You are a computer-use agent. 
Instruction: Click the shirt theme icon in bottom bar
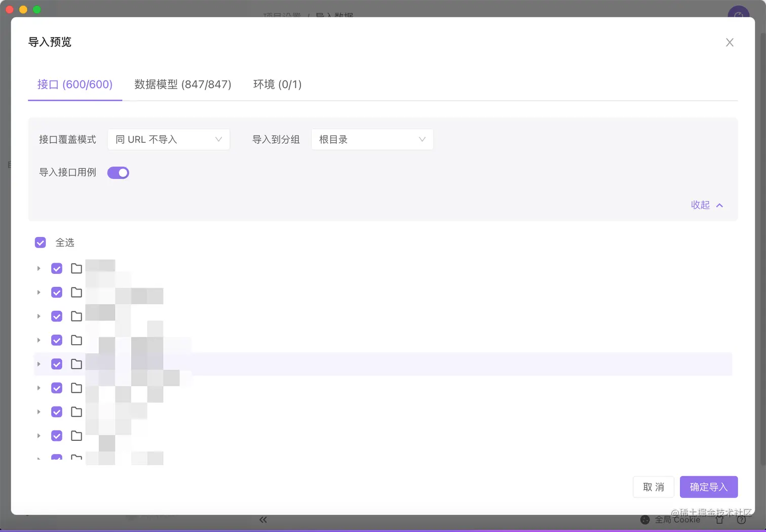tap(719, 520)
